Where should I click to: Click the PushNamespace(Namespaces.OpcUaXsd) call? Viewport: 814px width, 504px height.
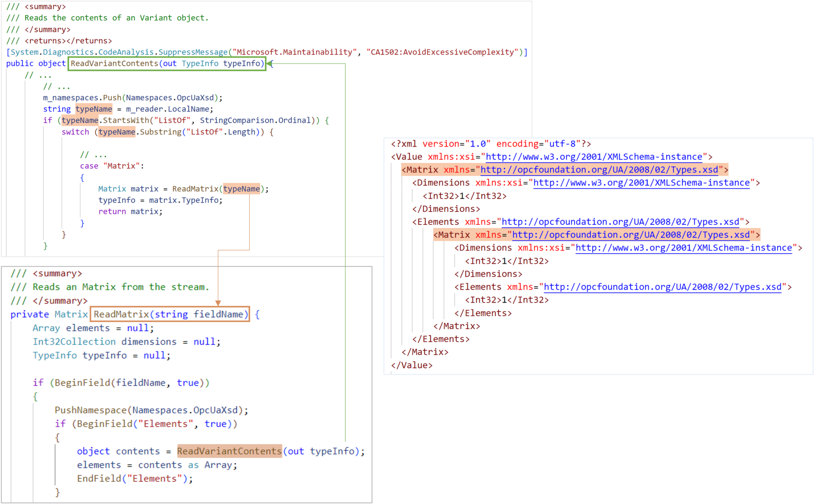click(151, 409)
